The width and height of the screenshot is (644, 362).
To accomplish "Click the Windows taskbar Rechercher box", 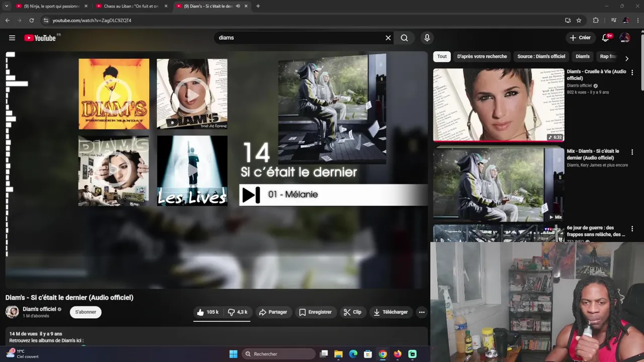I will tap(280, 354).
